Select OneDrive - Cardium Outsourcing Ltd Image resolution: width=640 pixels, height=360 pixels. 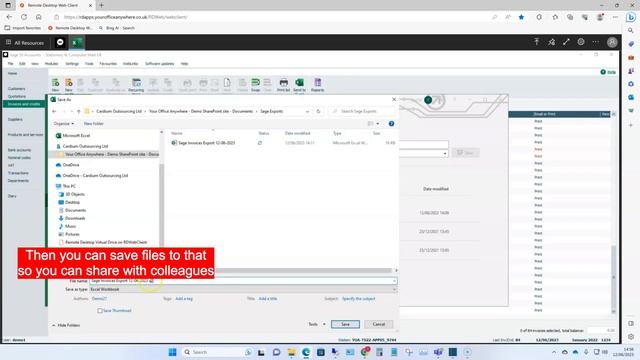[95, 176]
